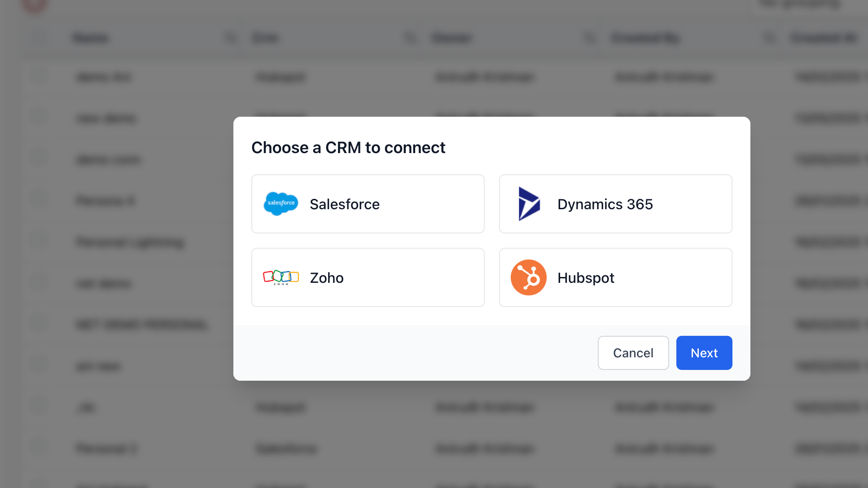Click the Salesforce cloud logo
The width and height of the screenshot is (868, 488).
[281, 204]
